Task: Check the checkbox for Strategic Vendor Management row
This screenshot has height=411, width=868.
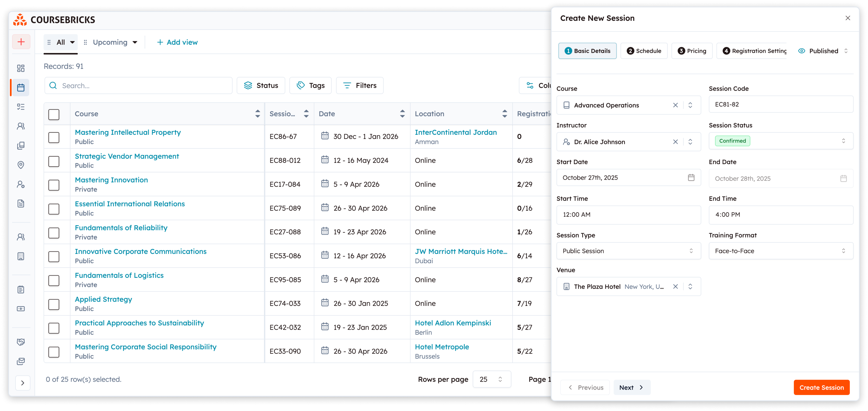Action: point(53,161)
